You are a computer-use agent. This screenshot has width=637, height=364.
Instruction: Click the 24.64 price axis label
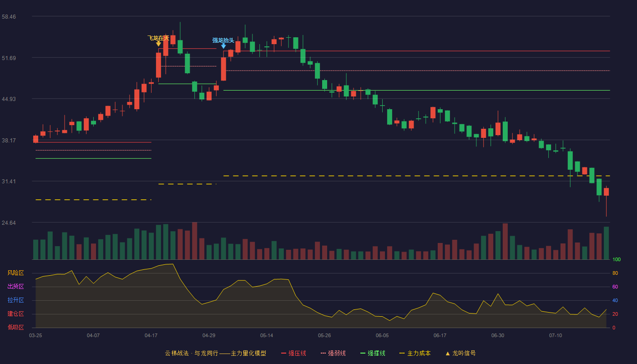coord(9,223)
